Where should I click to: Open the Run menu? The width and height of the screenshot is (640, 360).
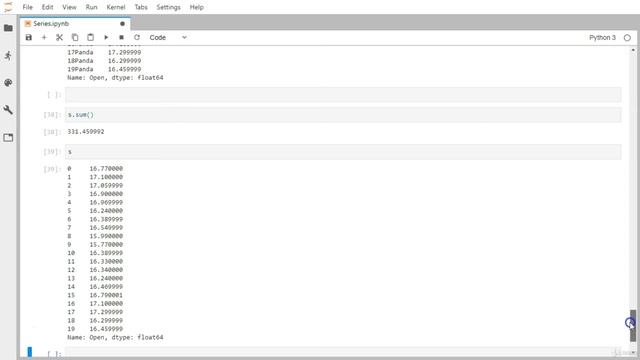coord(91,7)
